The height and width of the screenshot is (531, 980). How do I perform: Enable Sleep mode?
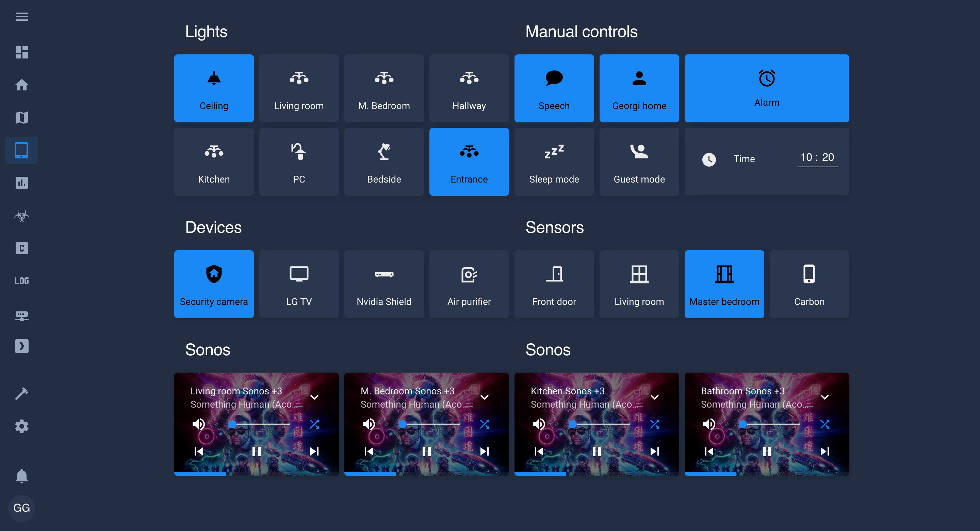coord(554,162)
